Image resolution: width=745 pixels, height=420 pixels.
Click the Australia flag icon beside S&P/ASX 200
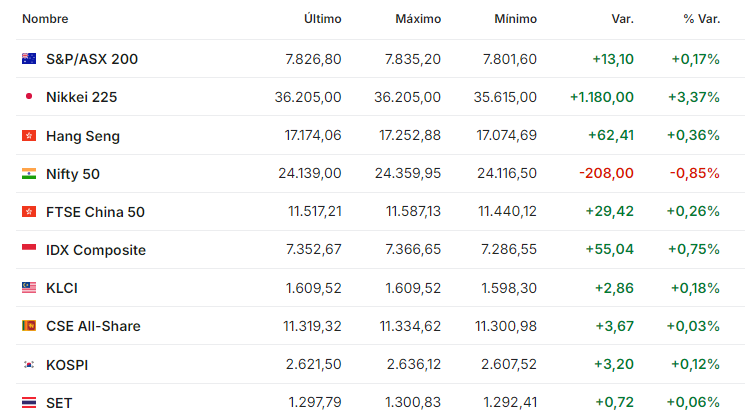(x=29, y=58)
